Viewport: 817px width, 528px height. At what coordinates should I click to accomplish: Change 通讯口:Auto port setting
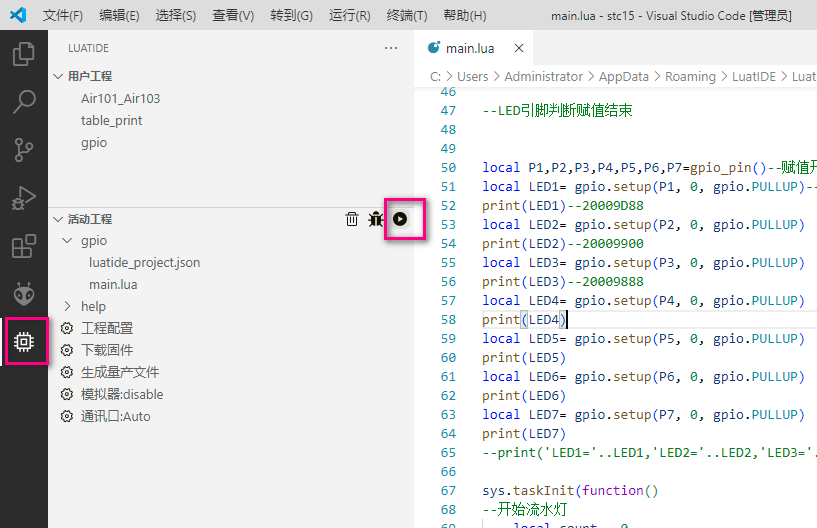pos(116,416)
